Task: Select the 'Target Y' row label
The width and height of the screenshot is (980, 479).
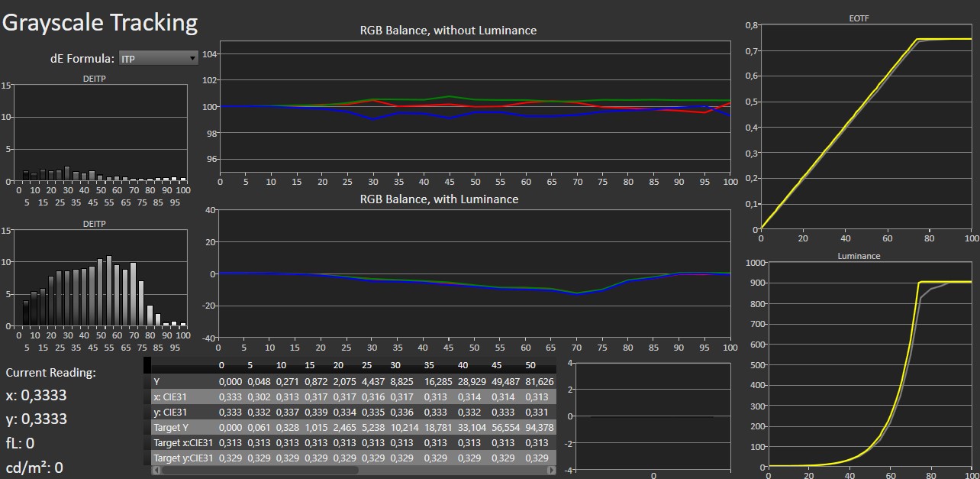Action: 171,427
